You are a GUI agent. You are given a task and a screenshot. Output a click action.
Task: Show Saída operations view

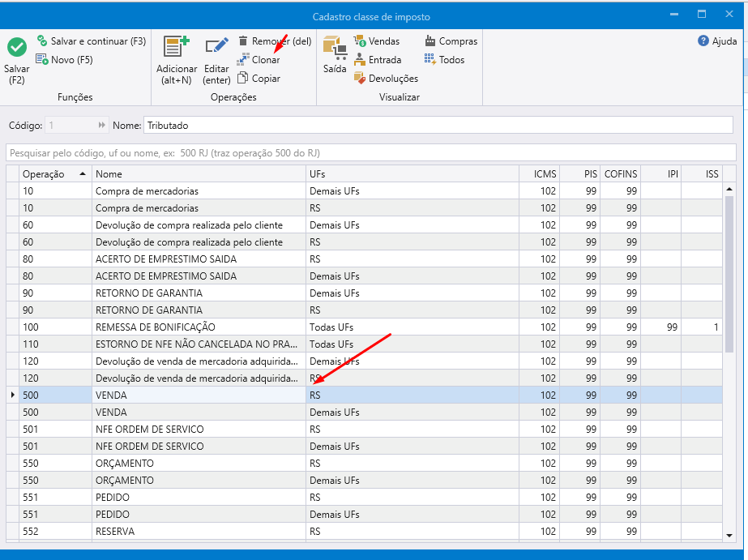(x=335, y=49)
